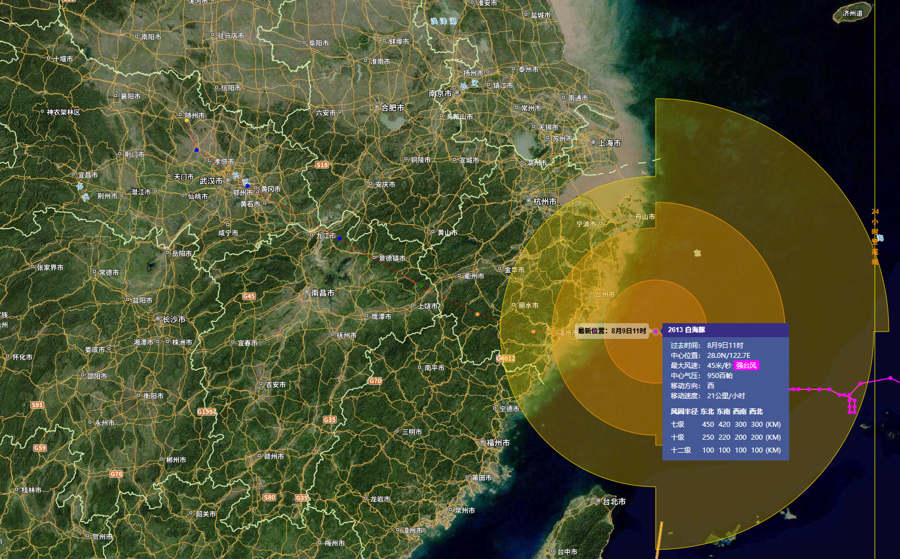900x559 pixels.
Task: Click the 南昌市 city label
Action: tap(323, 293)
